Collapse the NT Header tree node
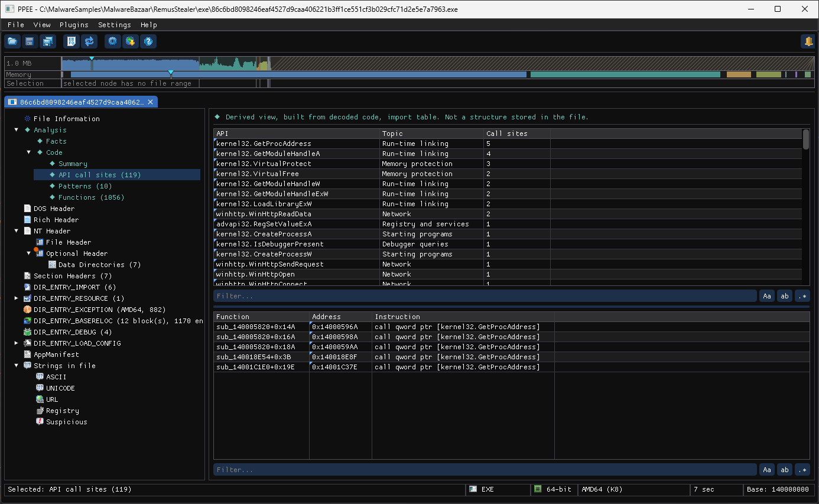 tap(17, 231)
